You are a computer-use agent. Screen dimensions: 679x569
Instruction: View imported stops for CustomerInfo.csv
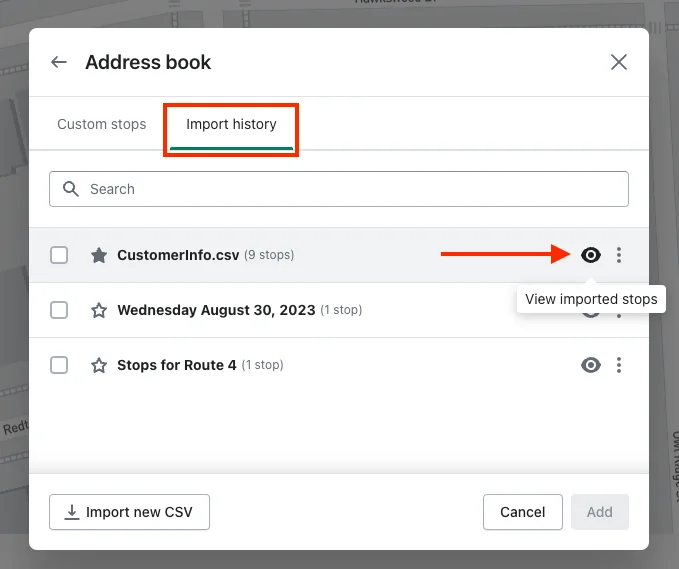[x=591, y=255]
